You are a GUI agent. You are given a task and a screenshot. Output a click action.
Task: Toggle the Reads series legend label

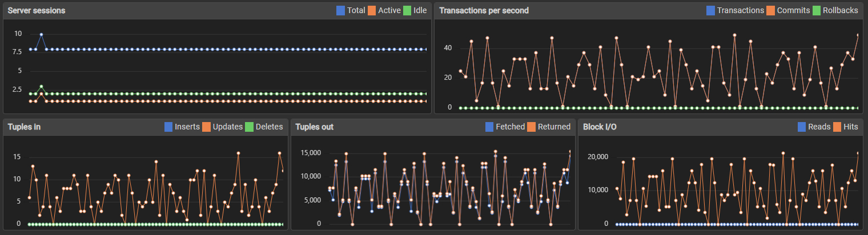[x=819, y=127]
